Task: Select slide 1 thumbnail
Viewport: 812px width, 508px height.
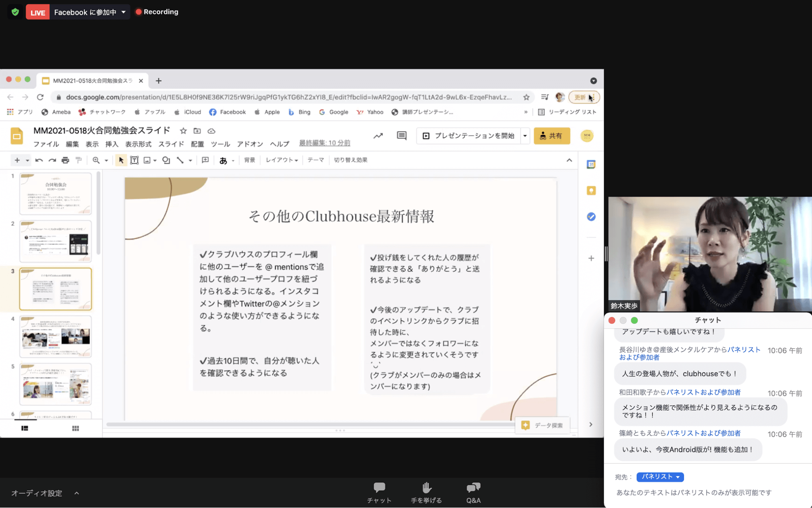Action: click(x=56, y=193)
